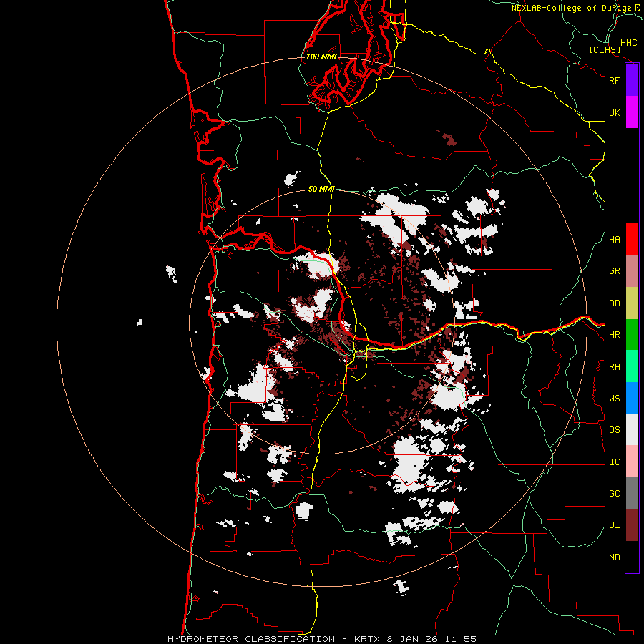Click the "11:55" timestamp text
This screenshot has width=644, height=644.
click(460, 639)
